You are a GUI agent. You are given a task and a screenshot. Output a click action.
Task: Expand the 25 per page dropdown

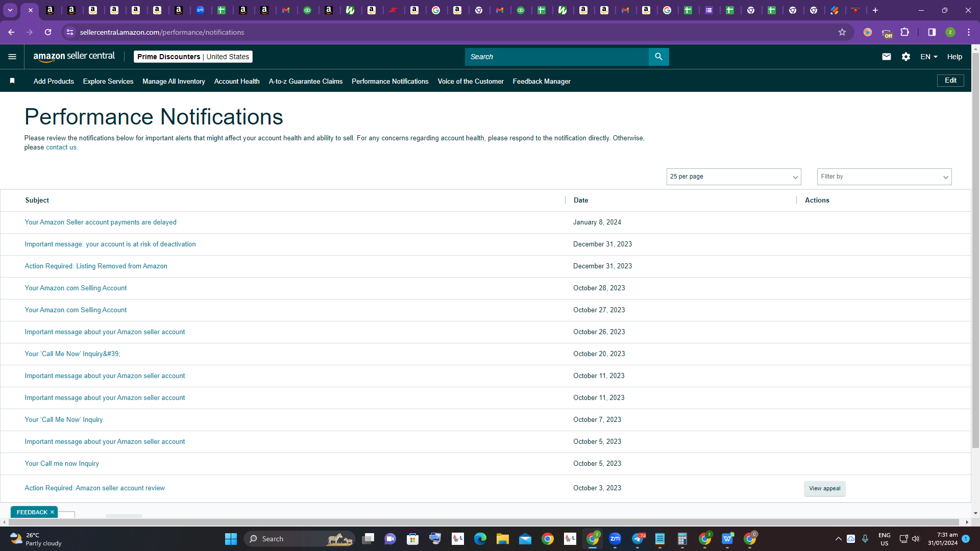click(x=733, y=177)
